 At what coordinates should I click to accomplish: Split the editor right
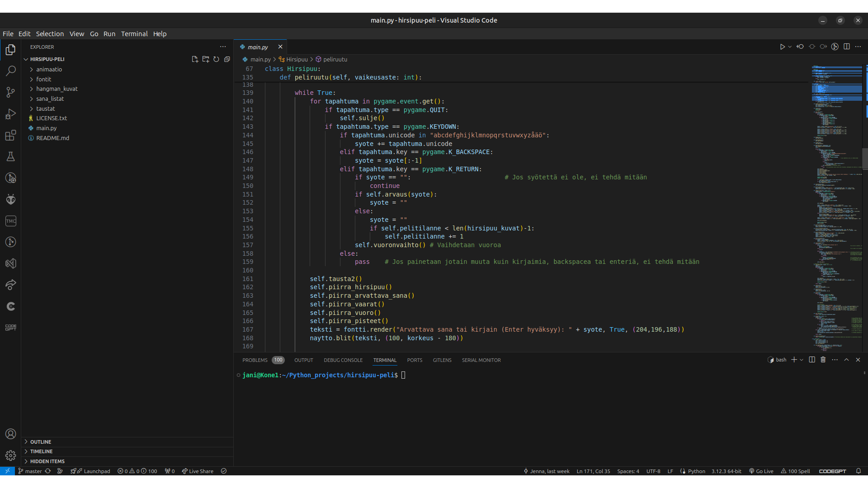pyautogui.click(x=847, y=47)
